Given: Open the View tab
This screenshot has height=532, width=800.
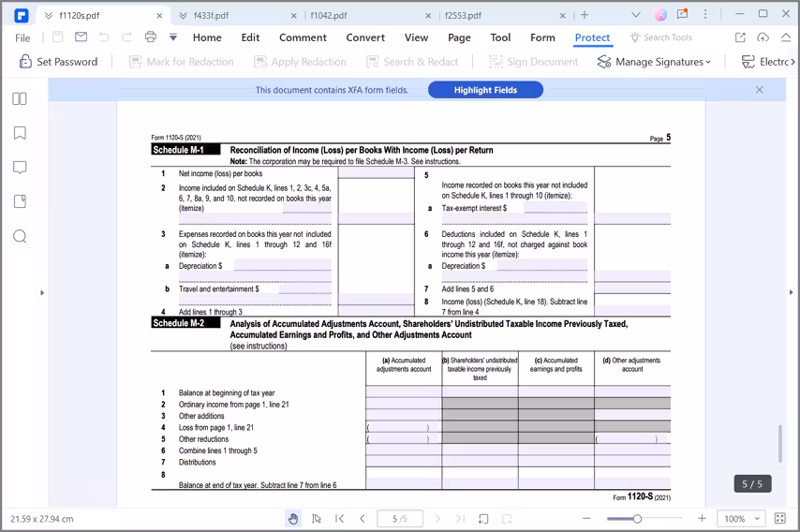Looking at the screenshot, I should click(x=416, y=37).
